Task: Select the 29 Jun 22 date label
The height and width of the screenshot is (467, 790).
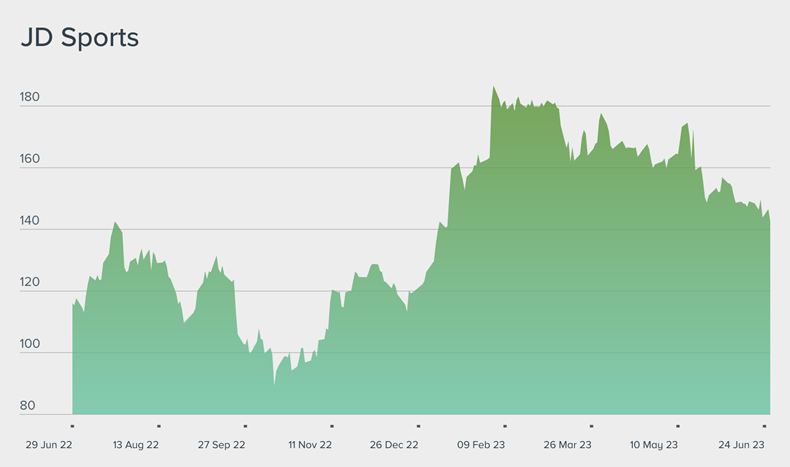Action: pos(48,443)
